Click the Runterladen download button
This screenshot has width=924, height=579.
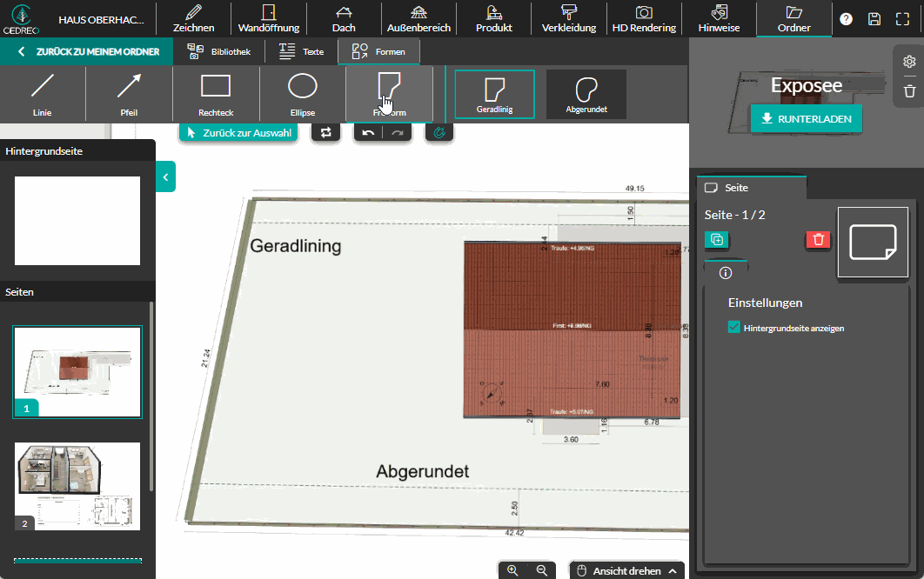point(806,119)
